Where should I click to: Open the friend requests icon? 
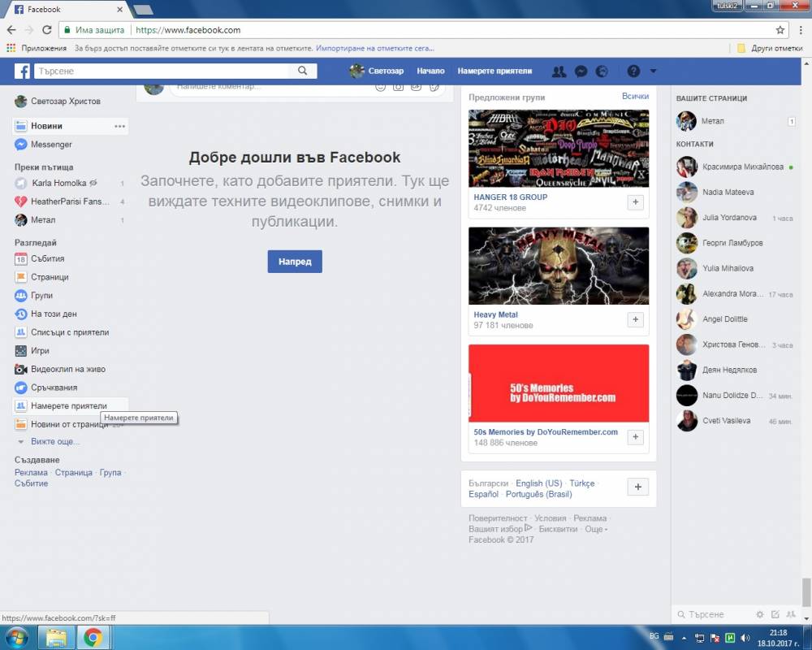pos(559,71)
